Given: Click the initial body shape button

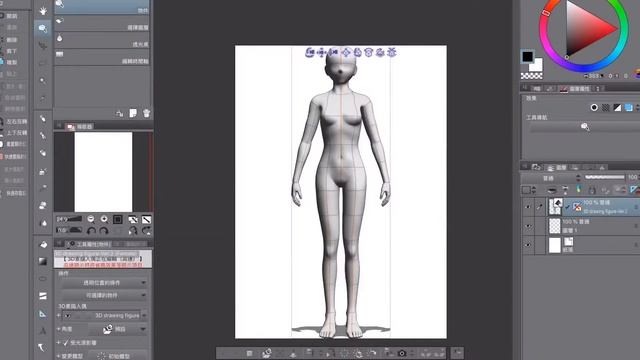Looking at the screenshot, I should [x=117, y=356].
